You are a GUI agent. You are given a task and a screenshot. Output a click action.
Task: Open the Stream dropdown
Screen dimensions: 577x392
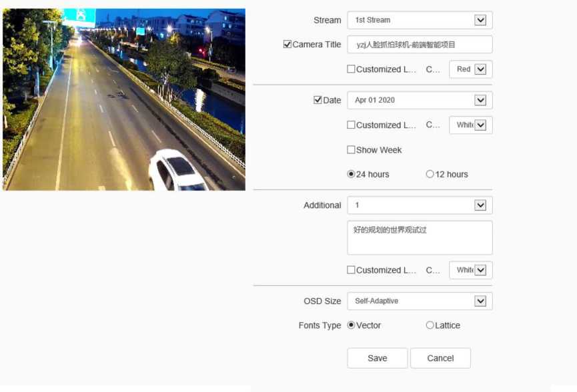click(x=420, y=20)
